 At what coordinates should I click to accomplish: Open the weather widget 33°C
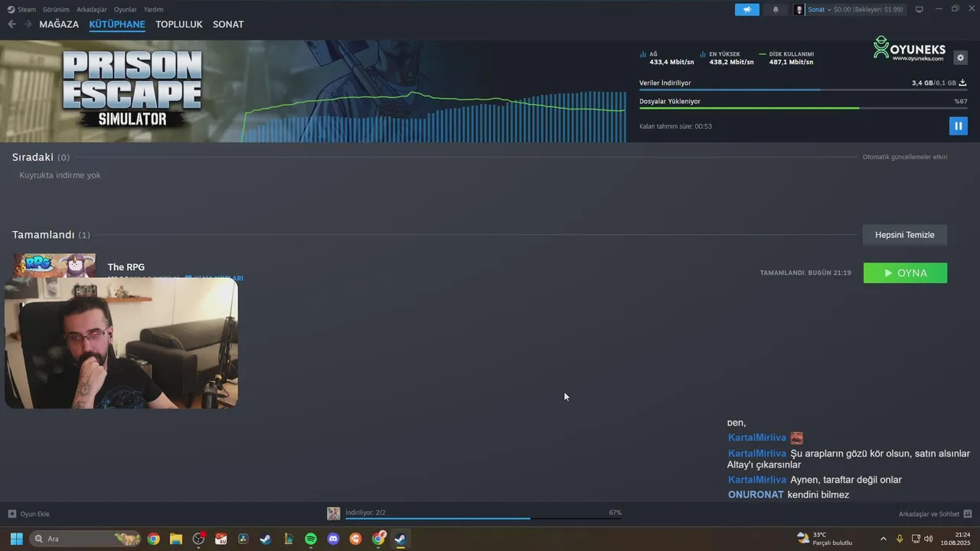coord(825,539)
